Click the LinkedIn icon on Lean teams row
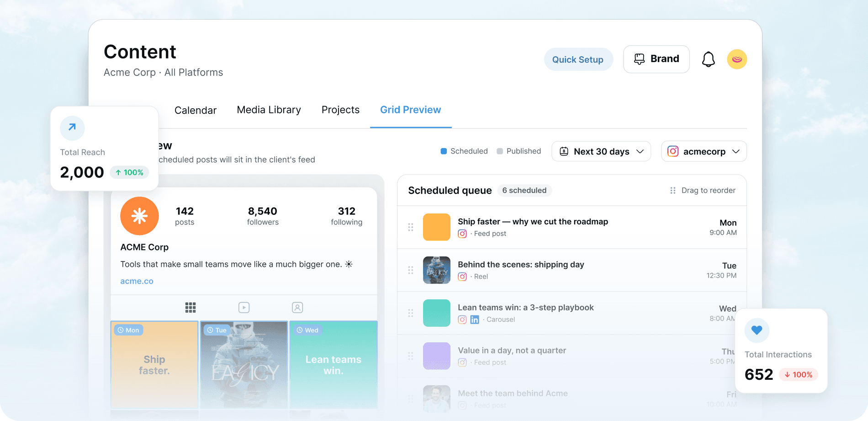This screenshot has height=421, width=868. 475,320
